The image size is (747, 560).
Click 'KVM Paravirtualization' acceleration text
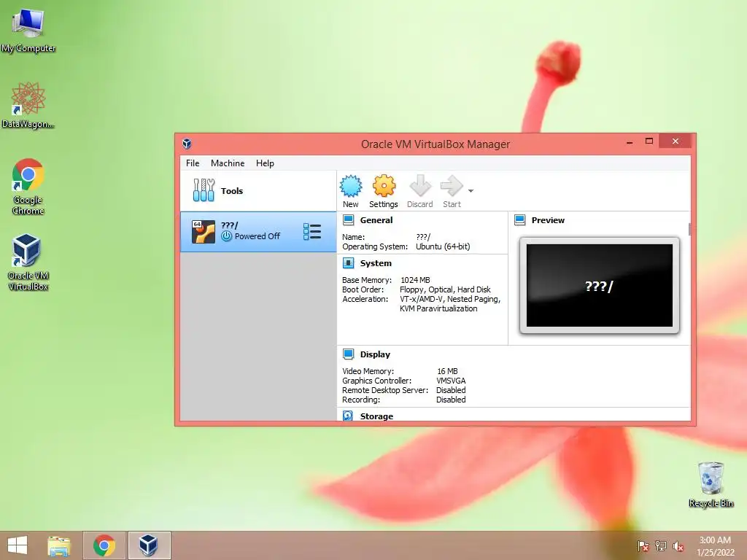click(438, 308)
